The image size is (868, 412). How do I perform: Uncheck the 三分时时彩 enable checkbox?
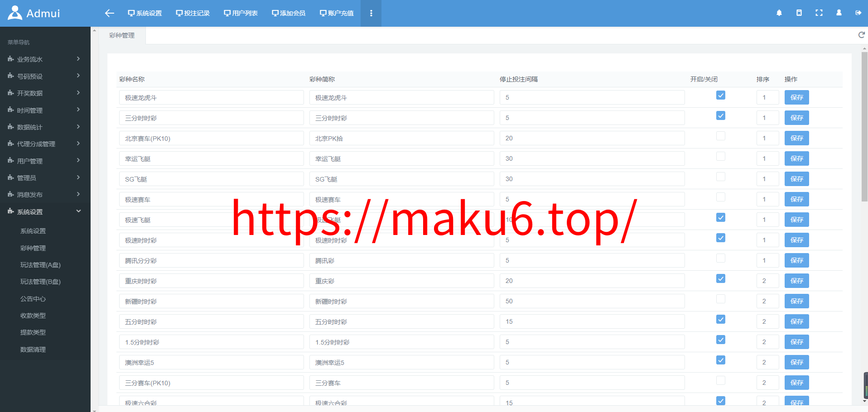721,115
